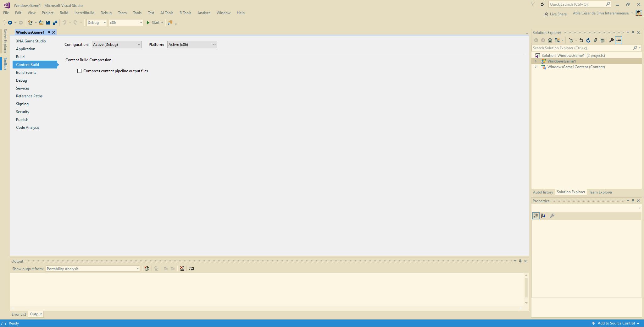This screenshot has height=327, width=644.
Task: Pin the Solution Explorer panel
Action: [x=633, y=32]
